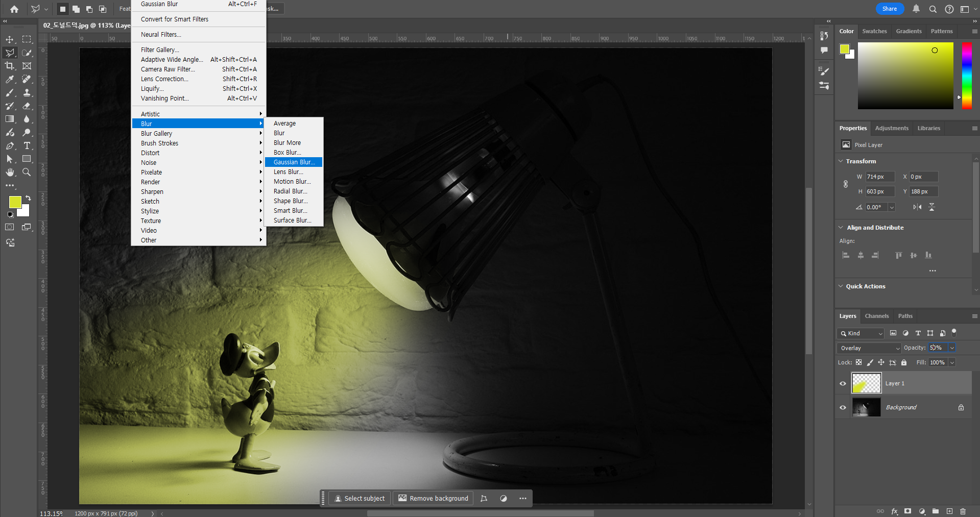Open the search icon in top bar
Viewport: 980px width, 517px height.
coord(933,9)
